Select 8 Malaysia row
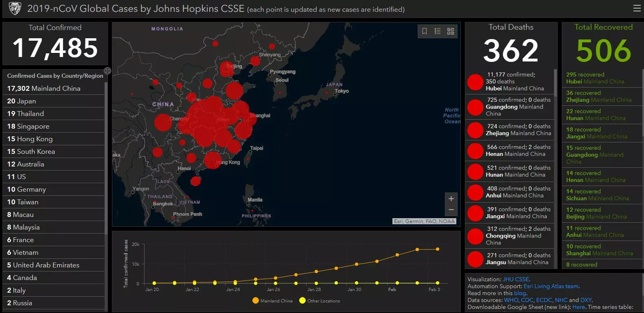 (x=54, y=227)
